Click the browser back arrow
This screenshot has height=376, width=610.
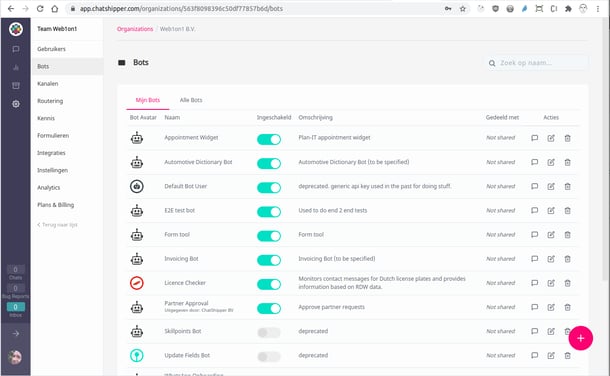(x=11, y=9)
